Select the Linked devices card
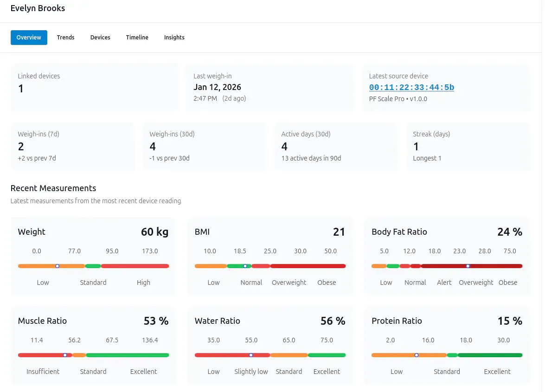545x392 pixels. pos(94,87)
